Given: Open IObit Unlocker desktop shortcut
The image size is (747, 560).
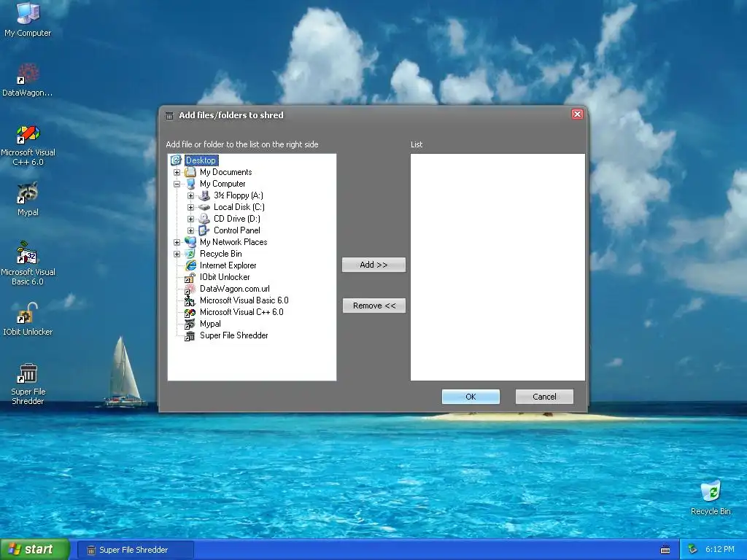Looking at the screenshot, I should pos(28,319).
